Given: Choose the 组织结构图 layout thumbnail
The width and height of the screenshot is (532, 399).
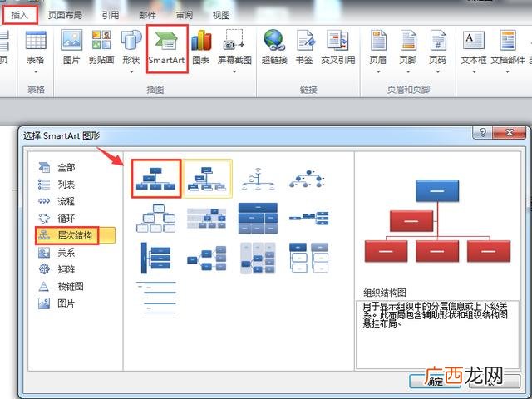Looking at the screenshot, I should pyautogui.click(x=156, y=179).
